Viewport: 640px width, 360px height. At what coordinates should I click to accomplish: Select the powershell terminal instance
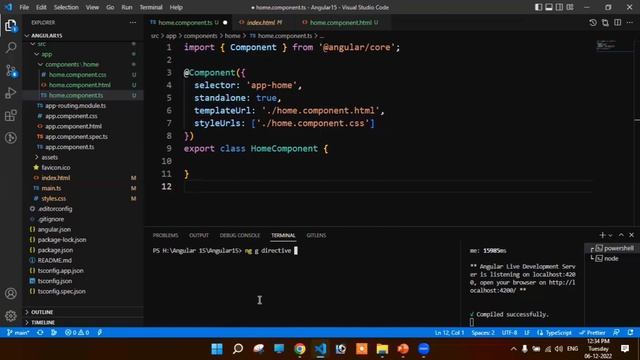(x=612, y=248)
